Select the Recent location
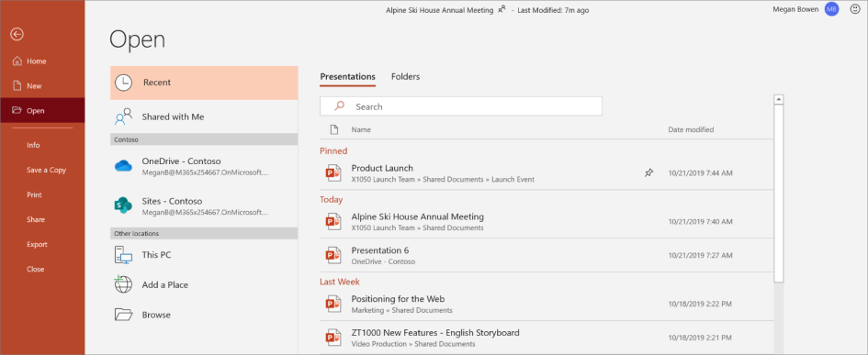Screen dimensions: 868x355 [x=204, y=83]
